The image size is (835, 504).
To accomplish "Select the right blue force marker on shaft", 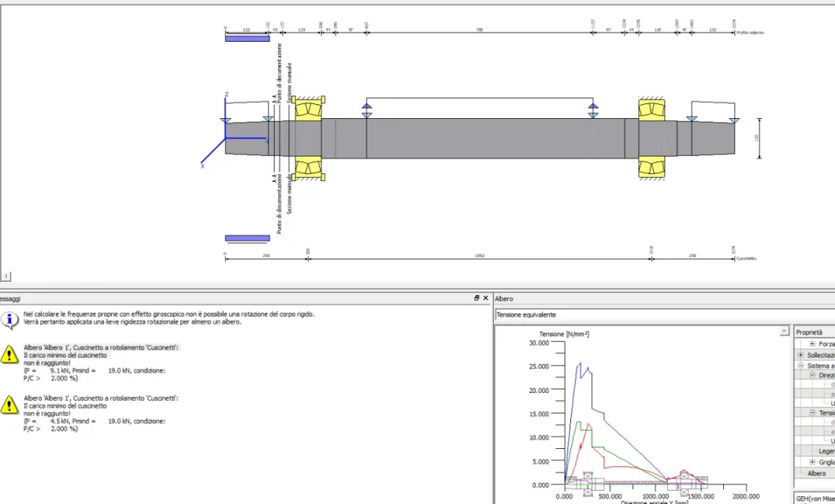I will (593, 109).
